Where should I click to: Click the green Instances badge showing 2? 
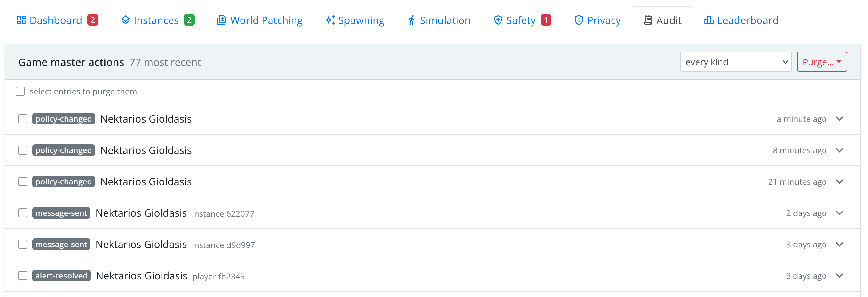189,20
